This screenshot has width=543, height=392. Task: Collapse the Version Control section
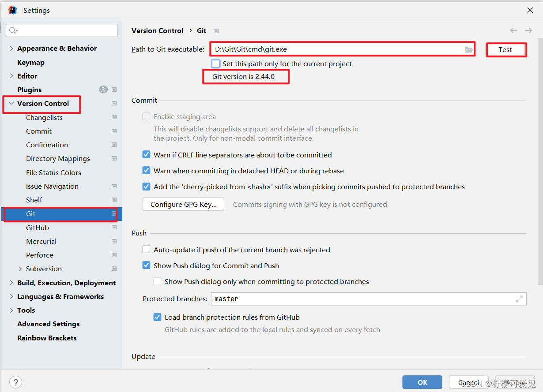point(11,103)
